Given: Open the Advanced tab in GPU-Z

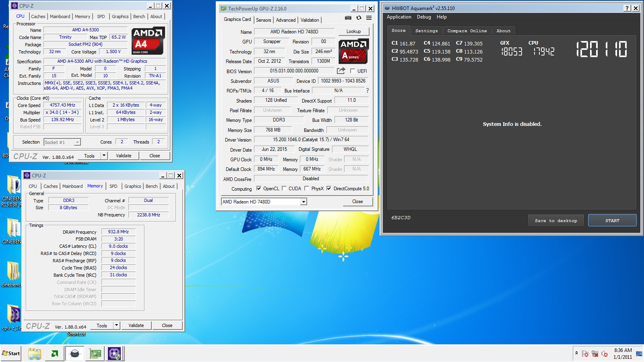Looking at the screenshot, I should (x=286, y=20).
